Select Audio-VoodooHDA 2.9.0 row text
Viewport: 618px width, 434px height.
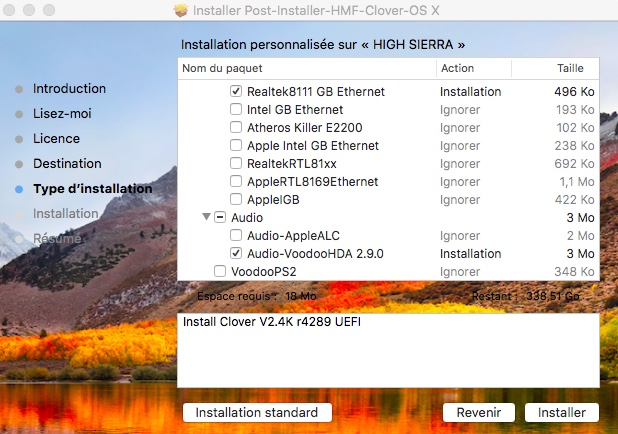coord(315,254)
